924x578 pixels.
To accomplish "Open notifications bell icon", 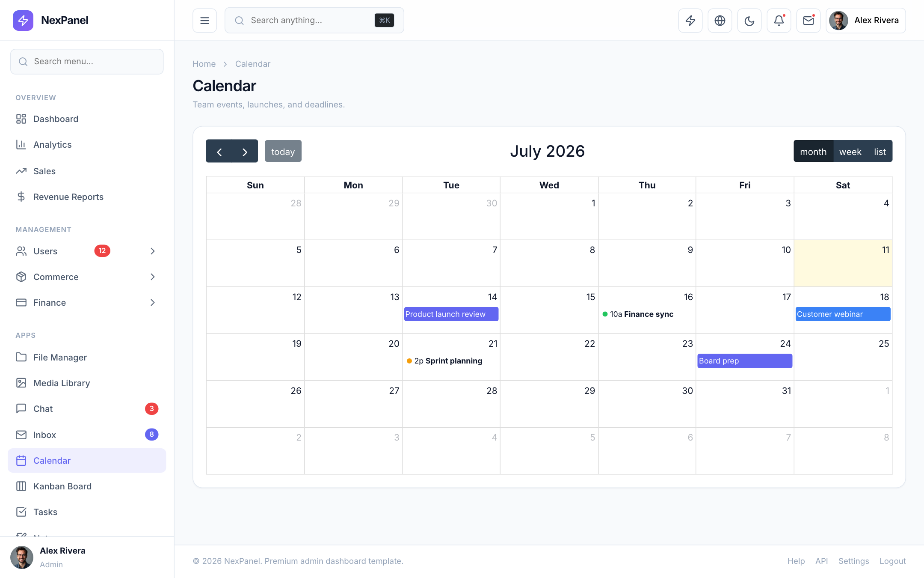I will pyautogui.click(x=779, y=20).
